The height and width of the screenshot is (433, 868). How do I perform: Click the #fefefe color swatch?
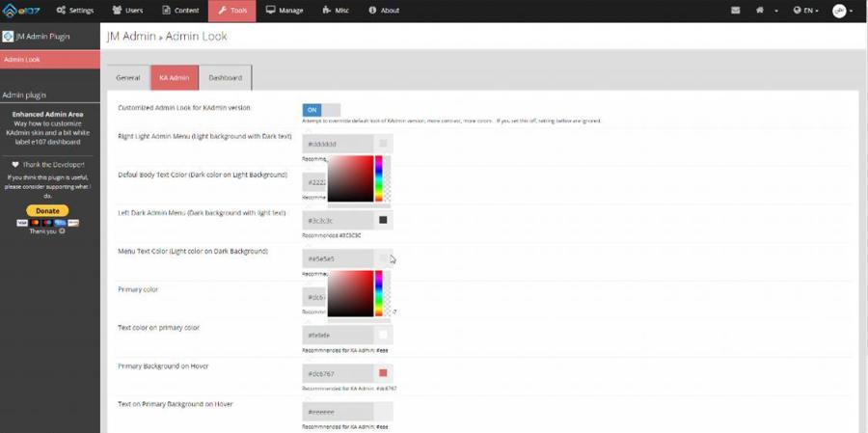coord(383,335)
